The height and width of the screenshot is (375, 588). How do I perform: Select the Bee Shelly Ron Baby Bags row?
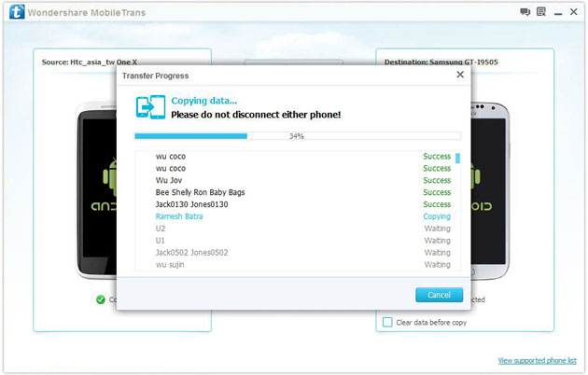click(x=298, y=192)
